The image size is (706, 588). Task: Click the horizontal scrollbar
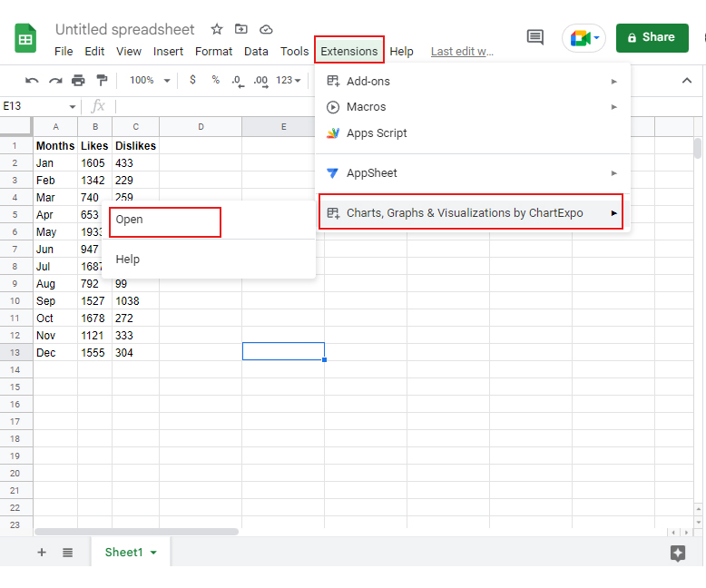pos(136,532)
